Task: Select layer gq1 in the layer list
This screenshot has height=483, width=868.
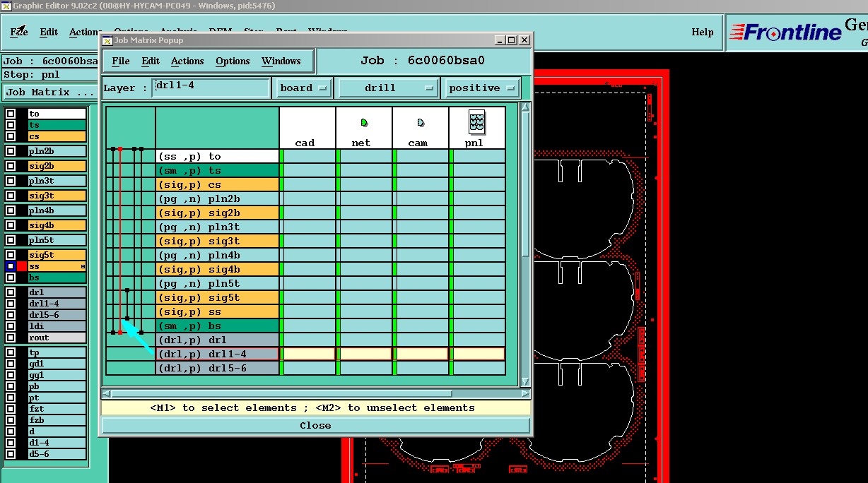Action: click(x=57, y=375)
